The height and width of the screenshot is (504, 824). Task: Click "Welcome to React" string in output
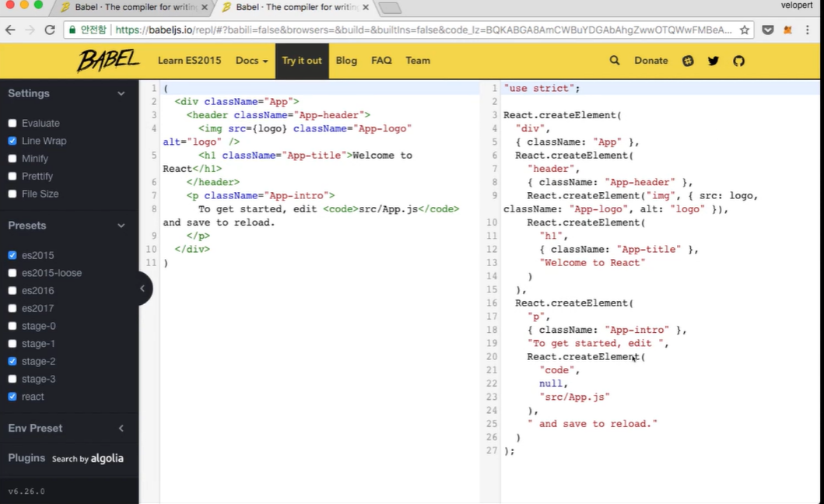point(592,263)
